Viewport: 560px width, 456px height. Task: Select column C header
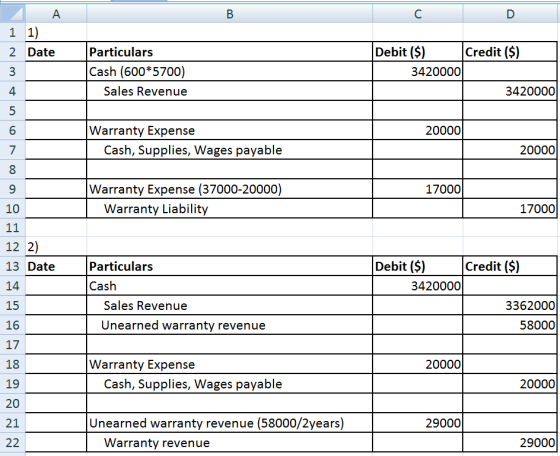[x=418, y=14]
